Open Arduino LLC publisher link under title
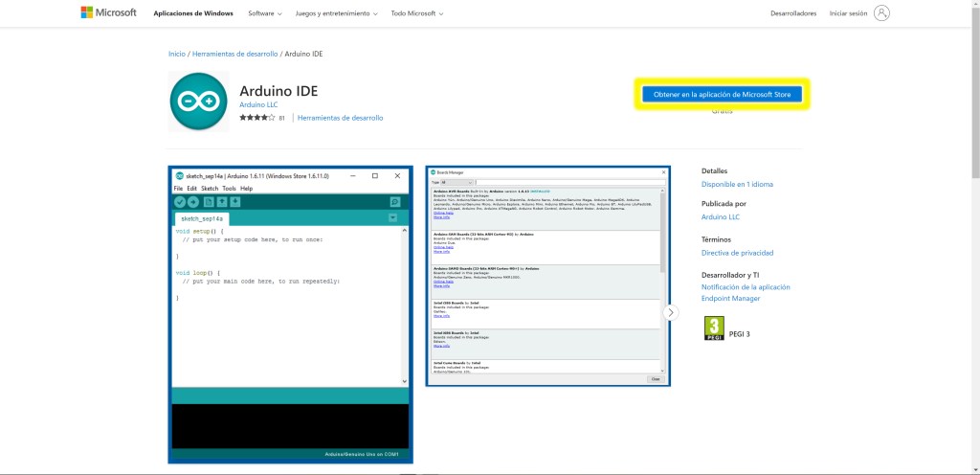The height and width of the screenshot is (475, 980). pyautogui.click(x=258, y=104)
